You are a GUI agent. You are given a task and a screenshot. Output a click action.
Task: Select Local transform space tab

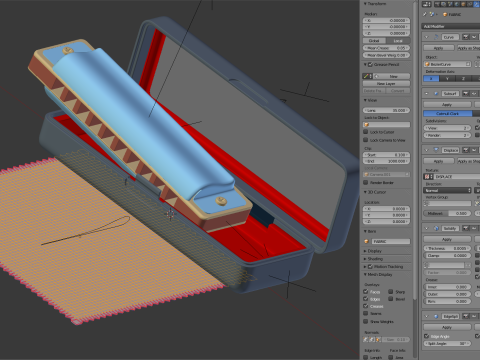pos(398,41)
